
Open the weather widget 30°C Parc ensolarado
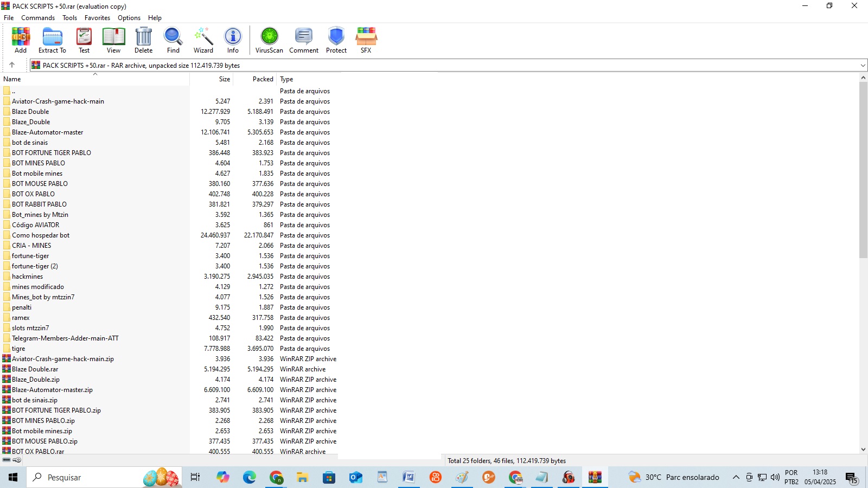[x=673, y=477]
